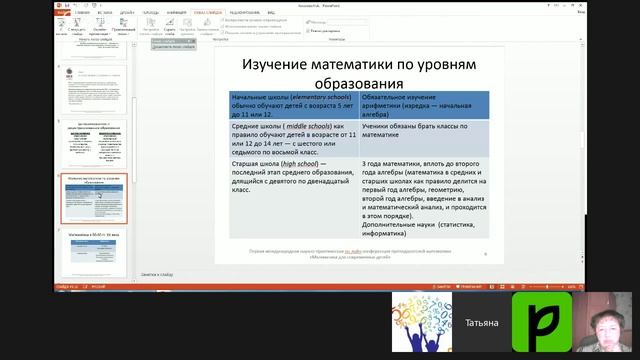Switch to Reading view icon in status bar

click(513, 287)
